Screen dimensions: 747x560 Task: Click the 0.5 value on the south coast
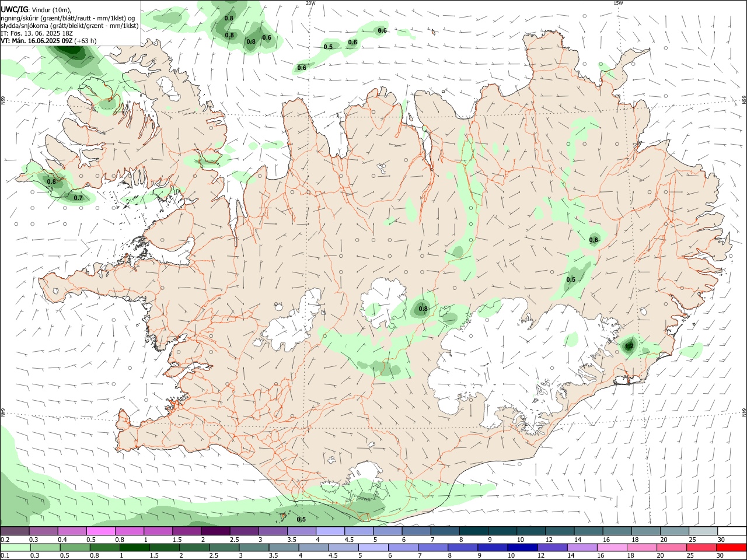(x=301, y=519)
